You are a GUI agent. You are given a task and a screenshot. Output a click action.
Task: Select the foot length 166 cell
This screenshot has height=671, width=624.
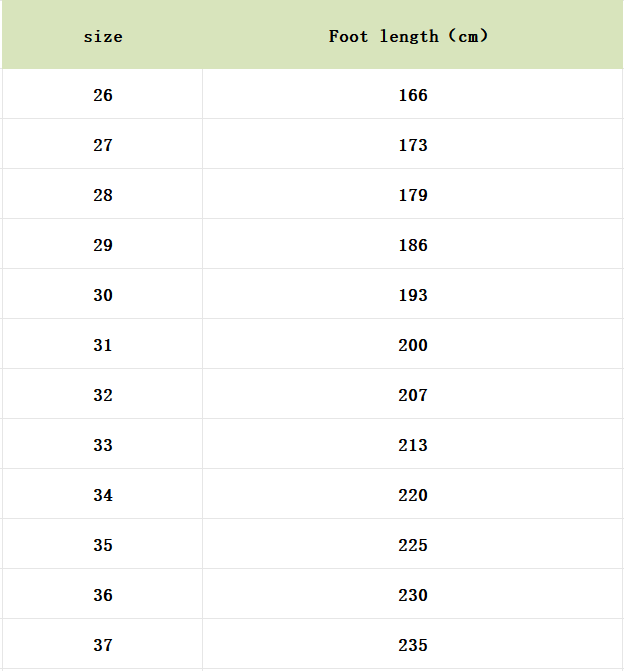412,95
